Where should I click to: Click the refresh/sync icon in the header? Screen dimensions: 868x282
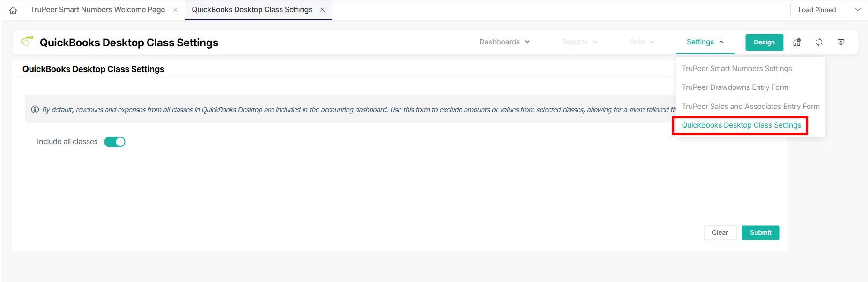pyautogui.click(x=819, y=42)
